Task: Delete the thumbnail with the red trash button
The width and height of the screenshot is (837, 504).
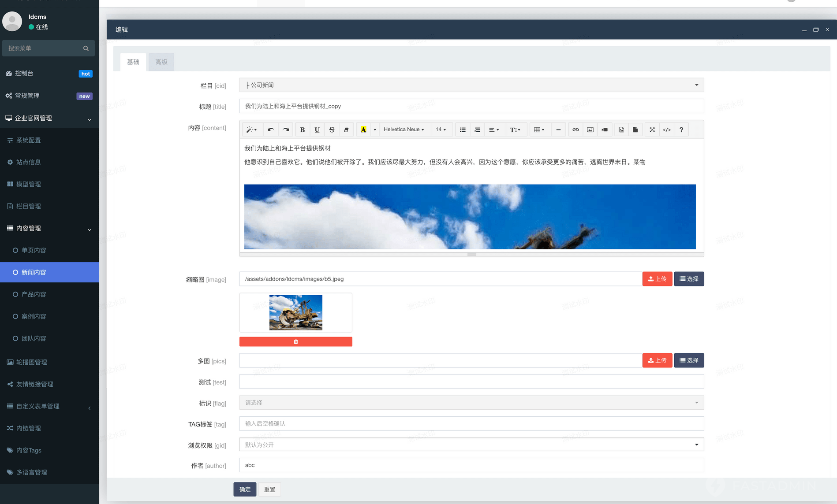Action: pos(296,342)
